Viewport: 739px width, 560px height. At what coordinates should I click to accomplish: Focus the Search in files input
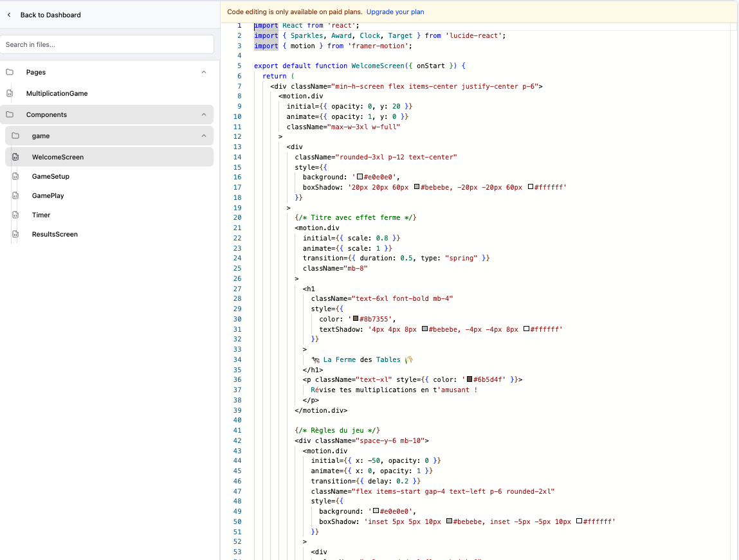click(107, 44)
